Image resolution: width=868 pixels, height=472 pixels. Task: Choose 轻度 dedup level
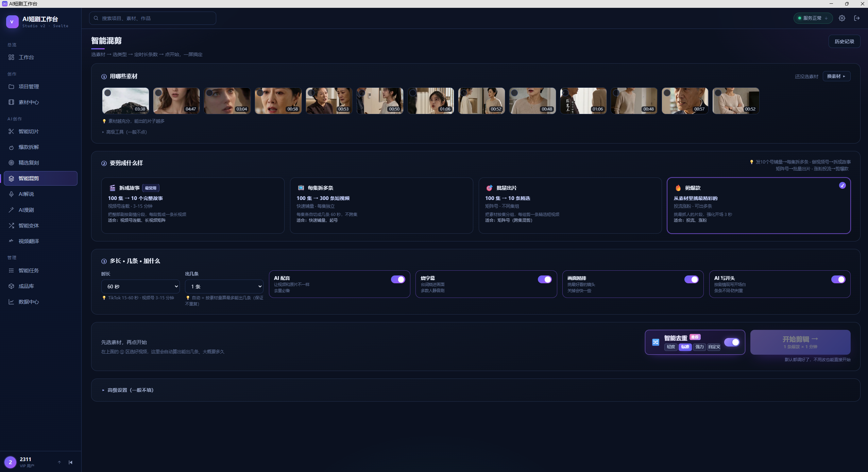(671, 347)
